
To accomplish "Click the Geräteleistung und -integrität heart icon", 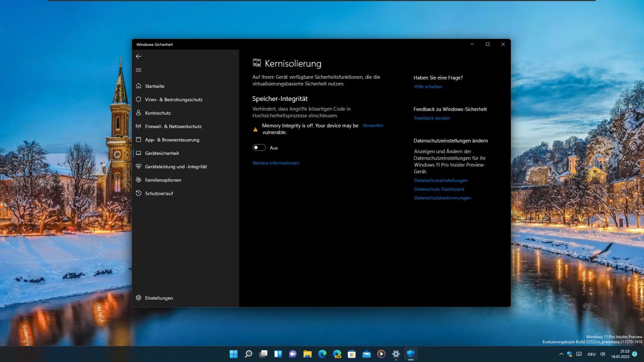I will pyautogui.click(x=138, y=166).
